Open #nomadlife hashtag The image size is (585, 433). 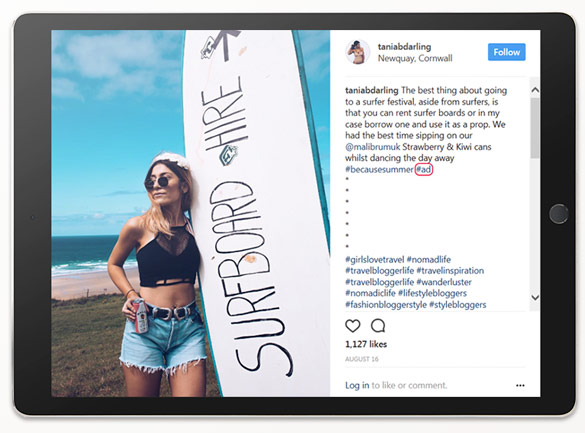point(429,259)
